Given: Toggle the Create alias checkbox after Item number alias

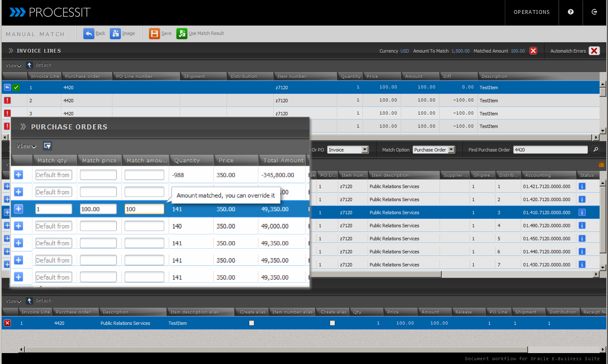Looking at the screenshot, I should [332, 323].
